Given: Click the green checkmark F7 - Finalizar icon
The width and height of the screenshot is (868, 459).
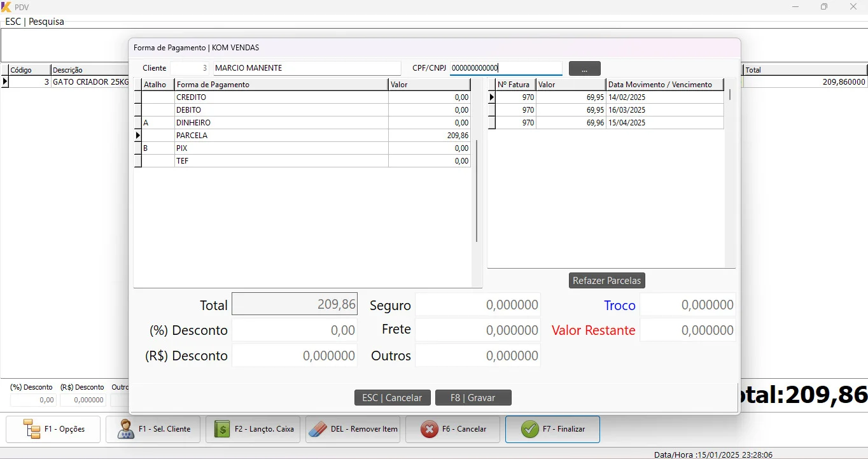Looking at the screenshot, I should coord(529,429).
